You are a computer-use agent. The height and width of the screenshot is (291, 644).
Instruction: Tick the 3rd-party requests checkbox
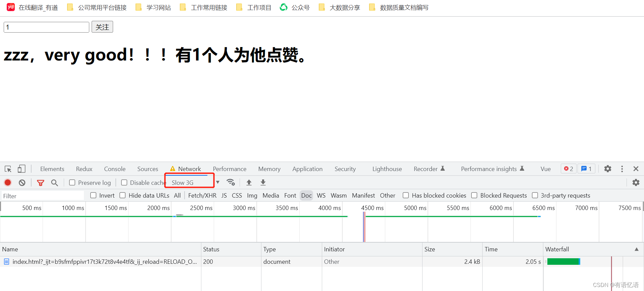coord(535,195)
